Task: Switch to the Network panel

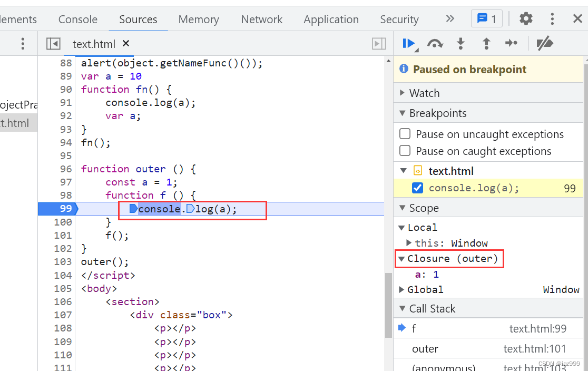Action: [262, 19]
